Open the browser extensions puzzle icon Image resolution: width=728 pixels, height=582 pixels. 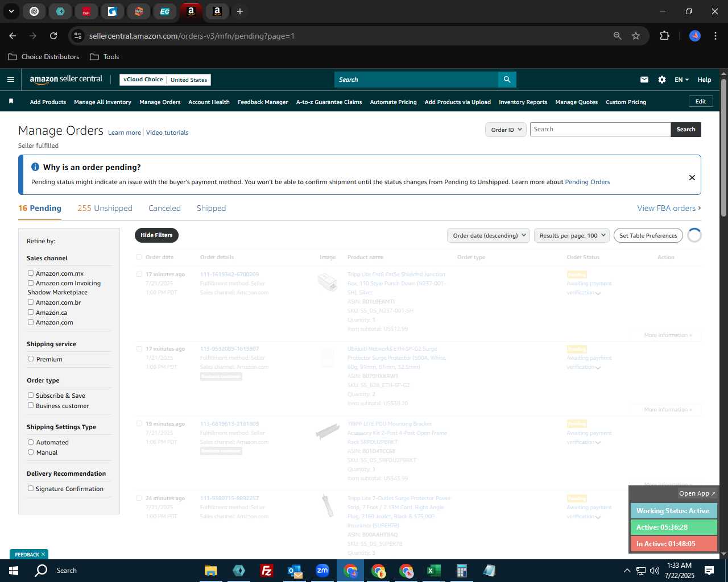[x=664, y=36]
